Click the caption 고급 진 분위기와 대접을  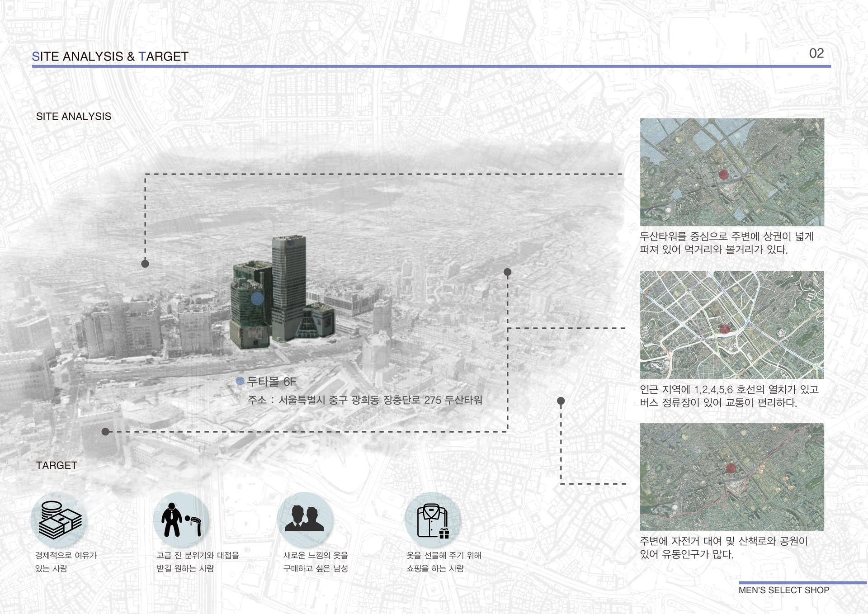tap(198, 555)
